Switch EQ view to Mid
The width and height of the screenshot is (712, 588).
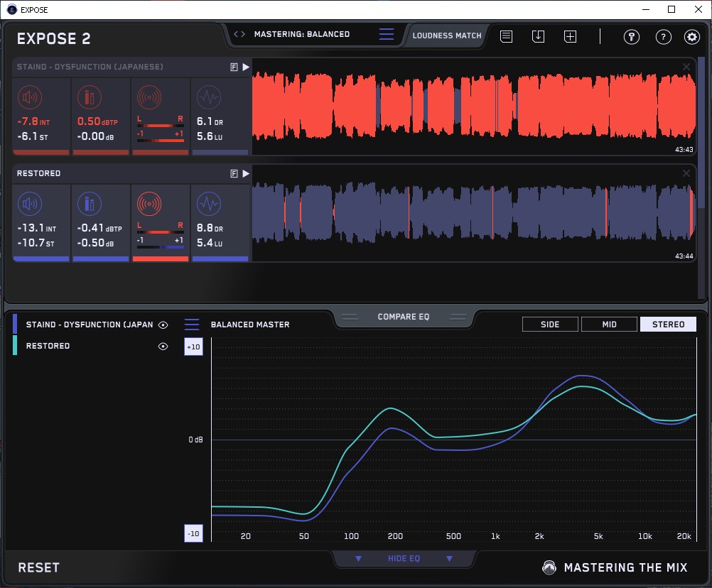pyautogui.click(x=609, y=325)
